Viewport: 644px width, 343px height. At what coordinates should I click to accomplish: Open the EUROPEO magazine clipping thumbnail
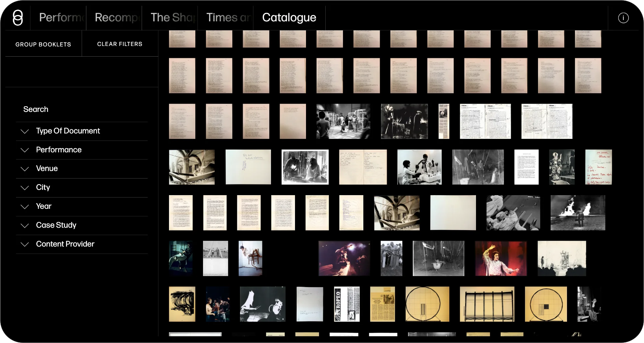tap(347, 304)
